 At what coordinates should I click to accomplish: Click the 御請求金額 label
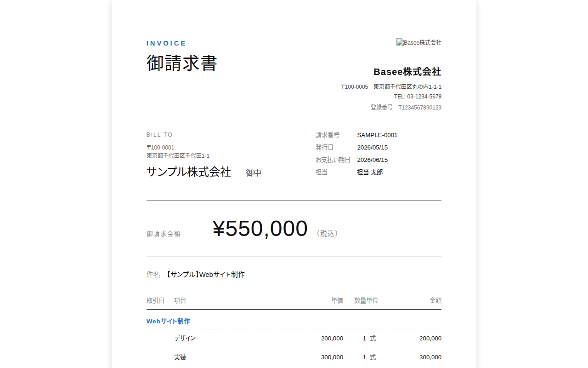click(x=163, y=234)
